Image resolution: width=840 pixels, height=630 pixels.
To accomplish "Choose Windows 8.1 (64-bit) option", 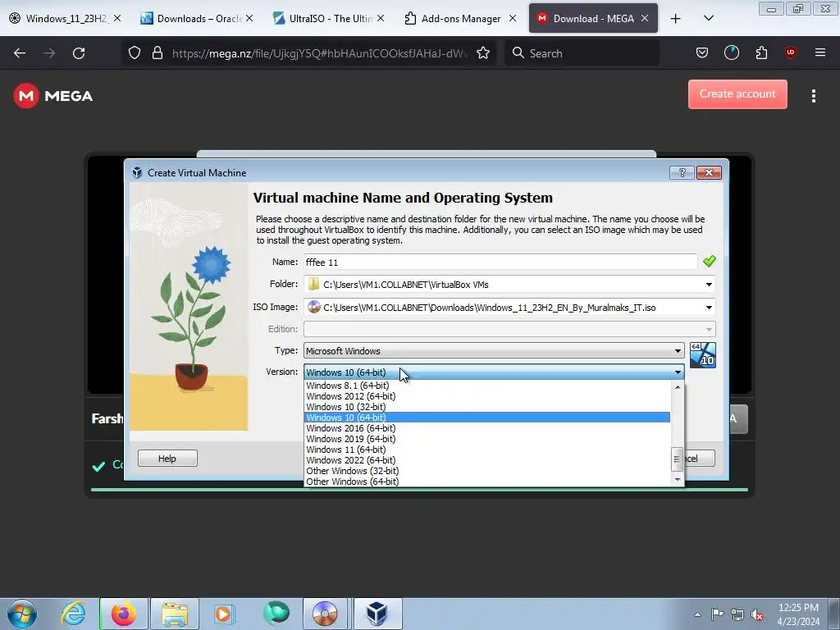I will pos(487,386).
